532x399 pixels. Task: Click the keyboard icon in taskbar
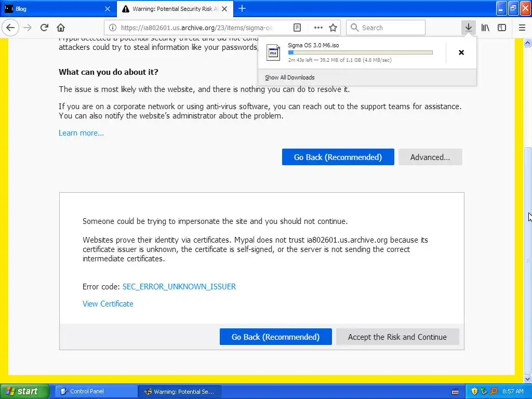pyautogui.click(x=455, y=392)
